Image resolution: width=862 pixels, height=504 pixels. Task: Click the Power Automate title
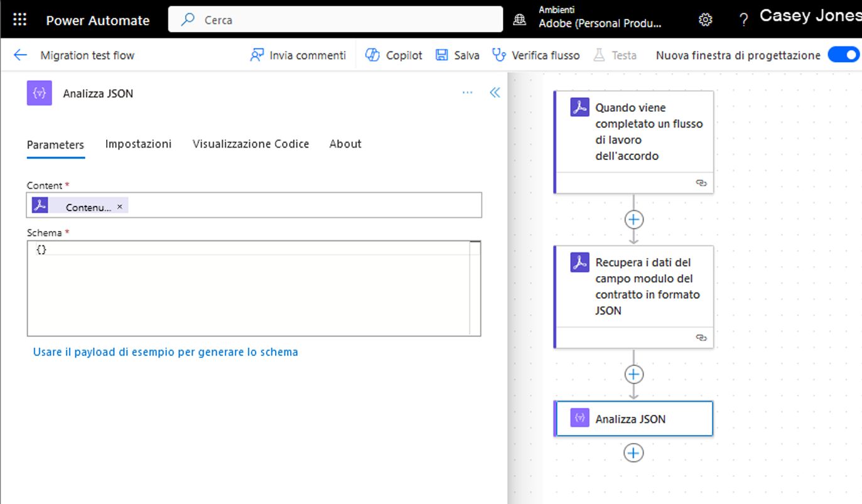tap(98, 20)
